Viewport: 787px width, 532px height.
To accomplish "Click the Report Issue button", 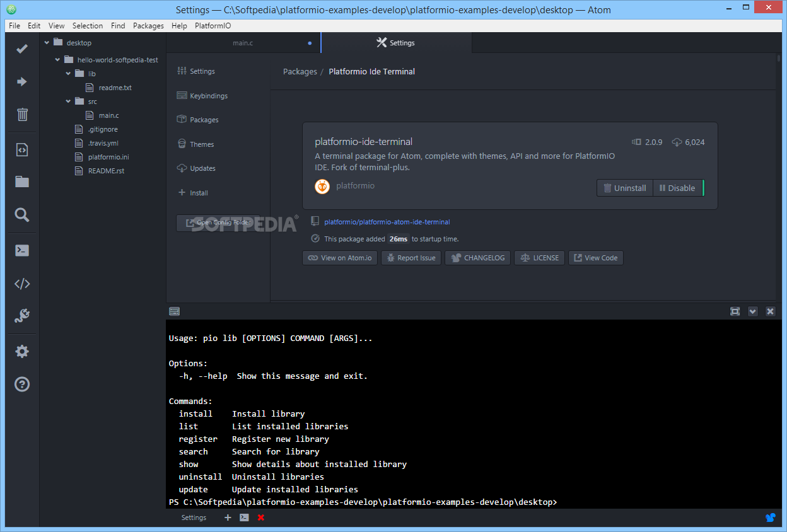I will [x=410, y=258].
